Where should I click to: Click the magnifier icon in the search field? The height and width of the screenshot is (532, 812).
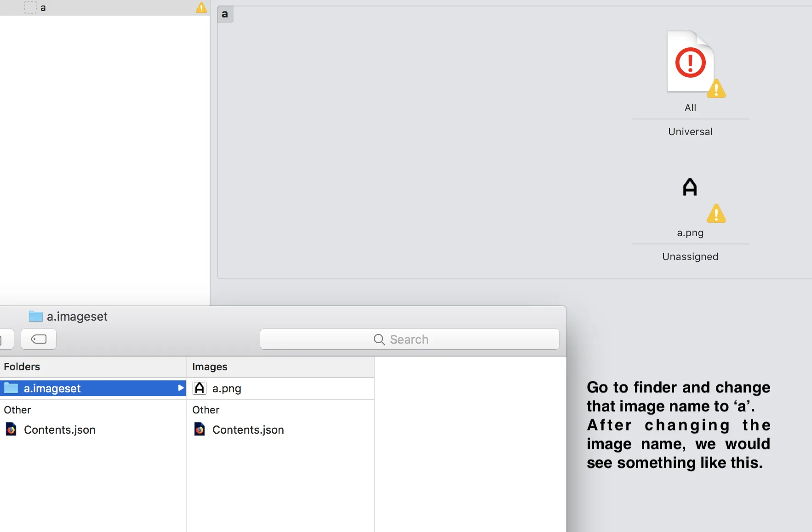coord(379,340)
